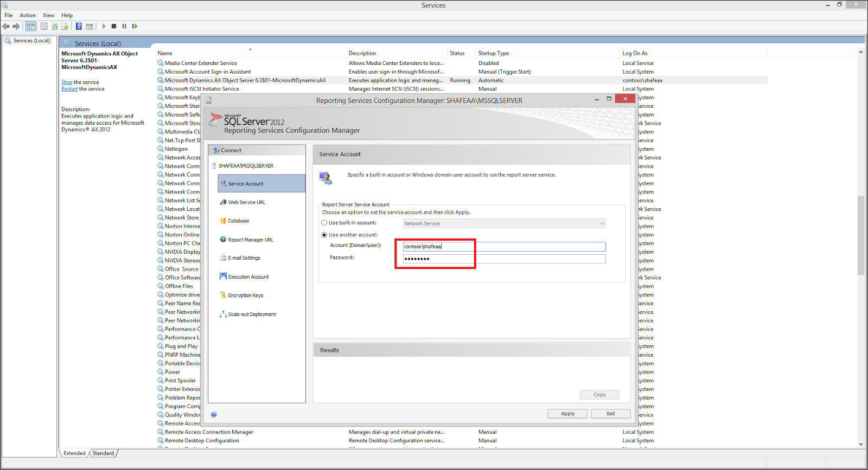Sort by the Startup Type column header

pyautogui.click(x=548, y=53)
